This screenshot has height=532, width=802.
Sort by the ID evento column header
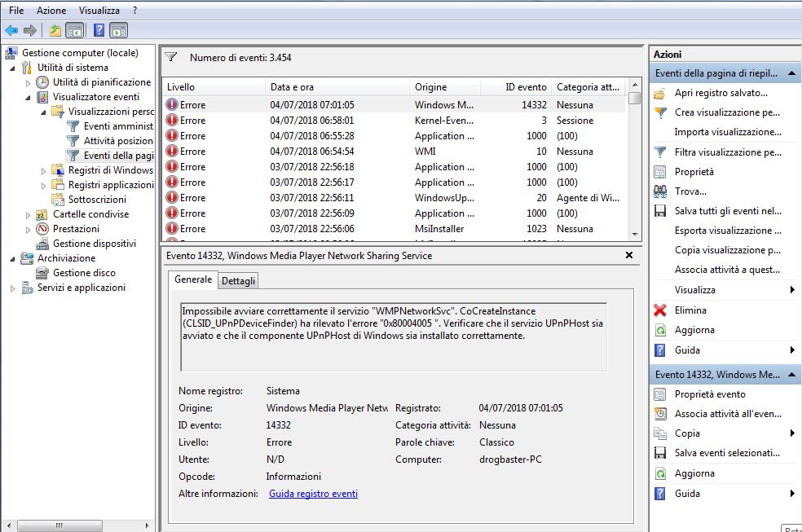tap(526, 87)
